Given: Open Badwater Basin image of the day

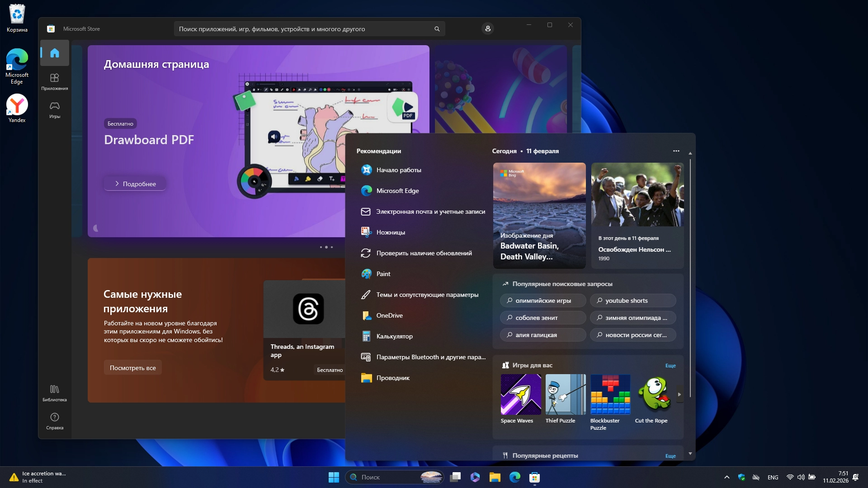Looking at the screenshot, I should [539, 216].
